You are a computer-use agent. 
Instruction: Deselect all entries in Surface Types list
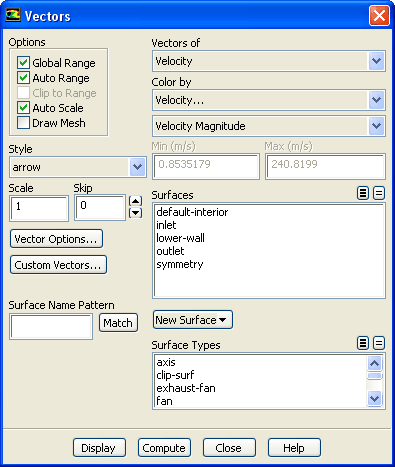click(379, 343)
